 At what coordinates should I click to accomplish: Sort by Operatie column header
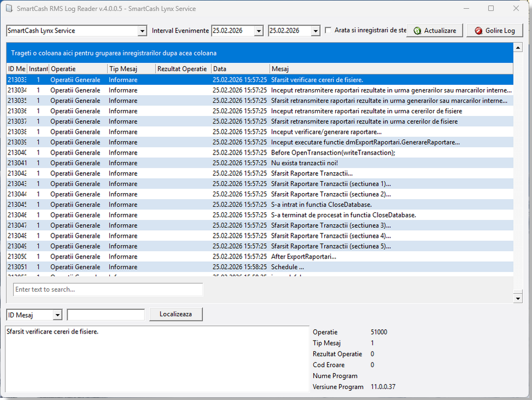coord(79,69)
